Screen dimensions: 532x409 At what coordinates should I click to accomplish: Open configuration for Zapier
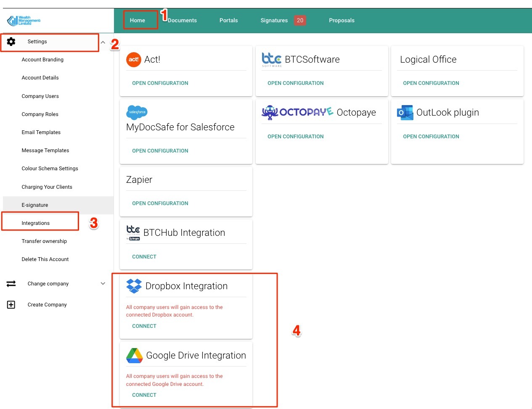click(160, 203)
